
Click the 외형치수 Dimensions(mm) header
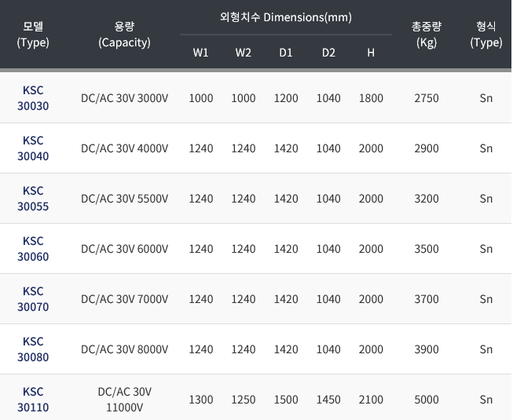point(285,16)
